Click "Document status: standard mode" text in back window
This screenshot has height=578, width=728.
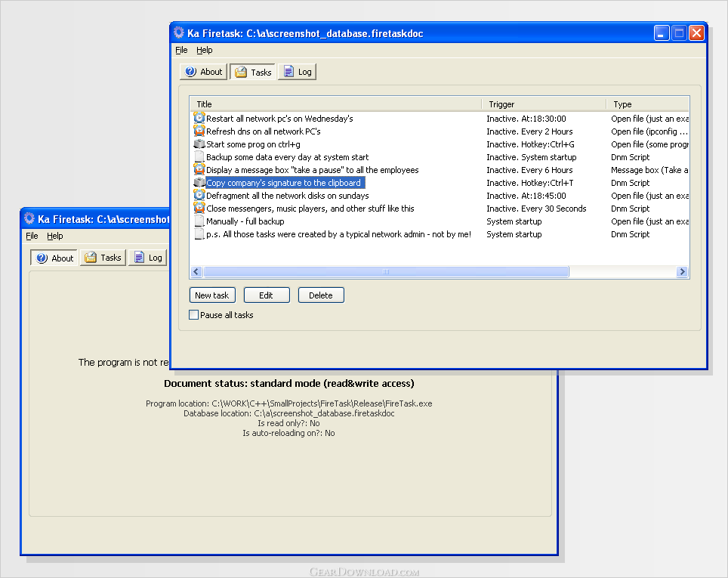point(288,383)
